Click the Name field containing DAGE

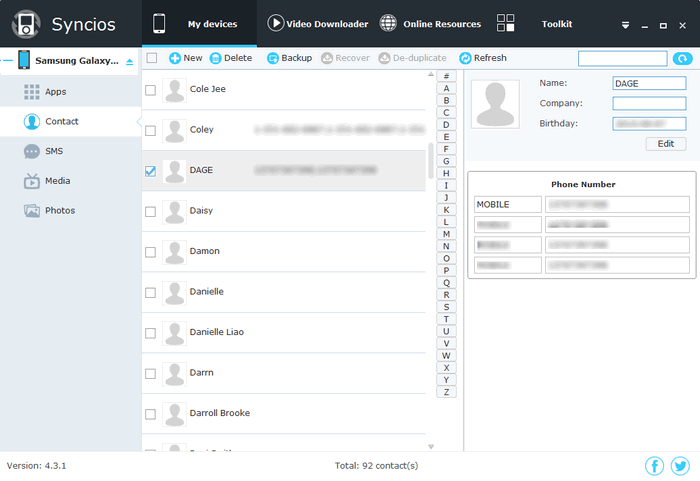click(649, 83)
